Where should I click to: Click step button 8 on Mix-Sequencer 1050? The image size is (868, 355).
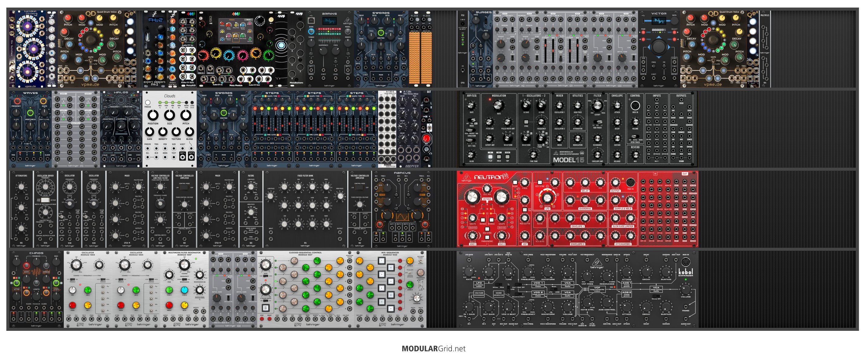390,308
